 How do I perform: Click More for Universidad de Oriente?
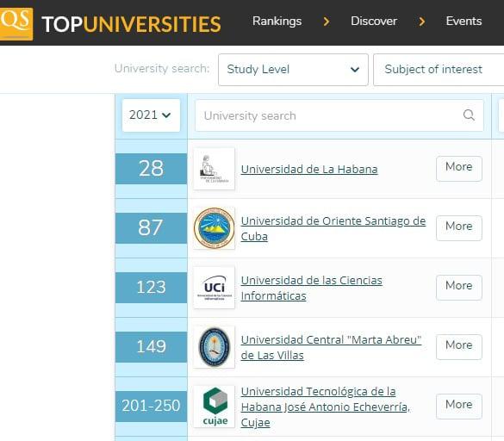click(x=459, y=228)
